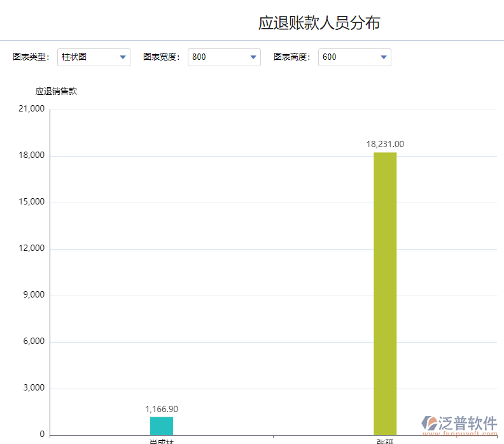Expand the chart height 600 combo box

click(x=349, y=57)
